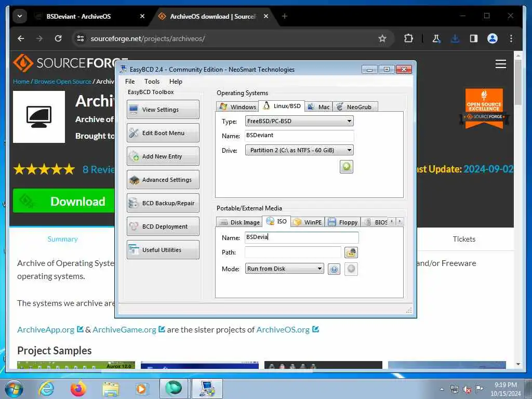Open the Tickets tab on SourceForge
The width and height of the screenshot is (532, 399).
(464, 239)
